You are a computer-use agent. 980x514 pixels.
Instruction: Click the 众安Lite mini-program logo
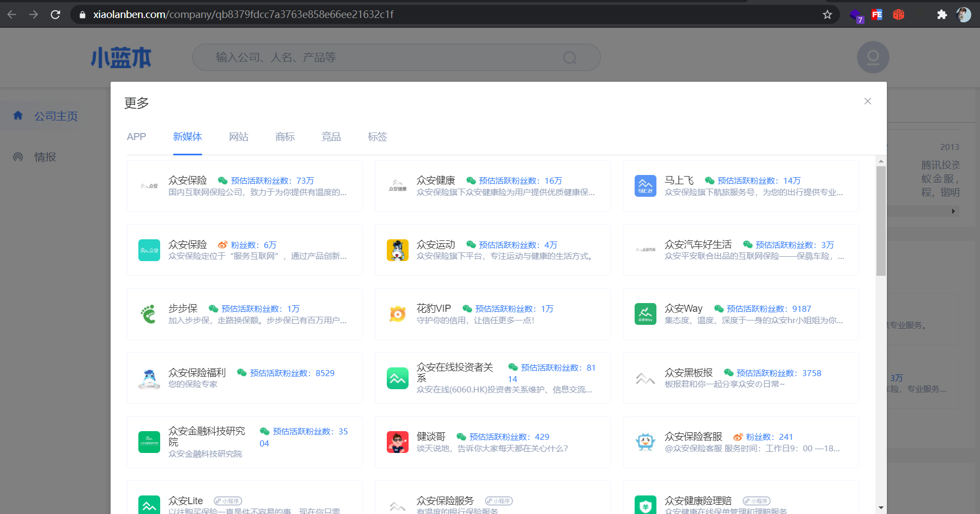(149, 505)
